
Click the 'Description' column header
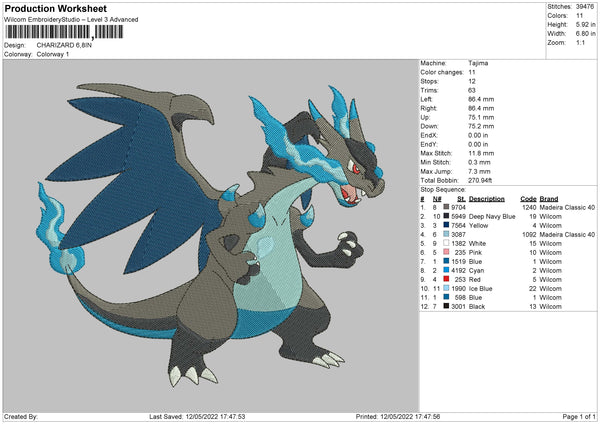tap(487, 199)
